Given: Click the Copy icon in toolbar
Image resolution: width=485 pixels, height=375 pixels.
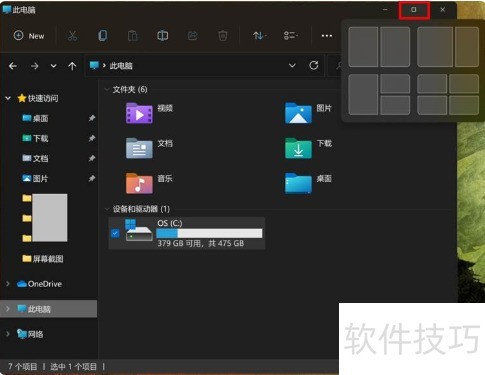Looking at the screenshot, I should point(103,36).
